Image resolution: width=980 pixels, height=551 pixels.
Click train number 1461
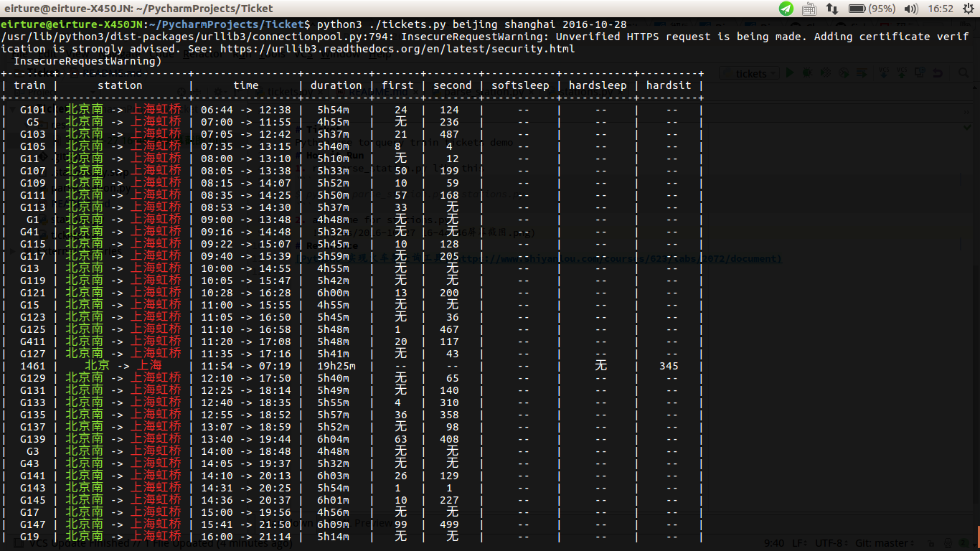pos(32,366)
